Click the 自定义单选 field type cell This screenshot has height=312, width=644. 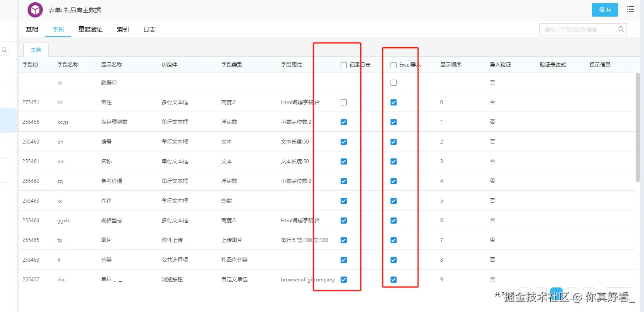pos(235,280)
